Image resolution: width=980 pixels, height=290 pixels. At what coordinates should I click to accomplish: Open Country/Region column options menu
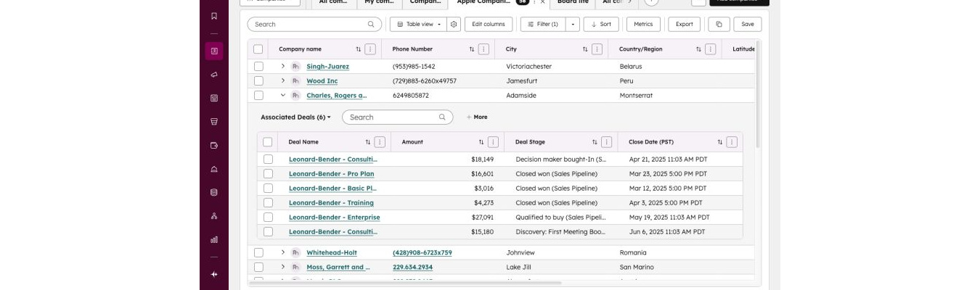click(x=710, y=49)
